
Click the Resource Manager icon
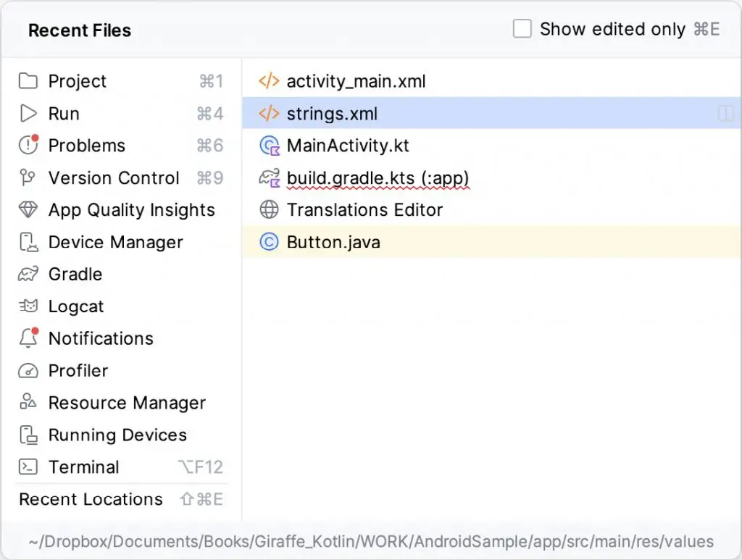click(28, 403)
